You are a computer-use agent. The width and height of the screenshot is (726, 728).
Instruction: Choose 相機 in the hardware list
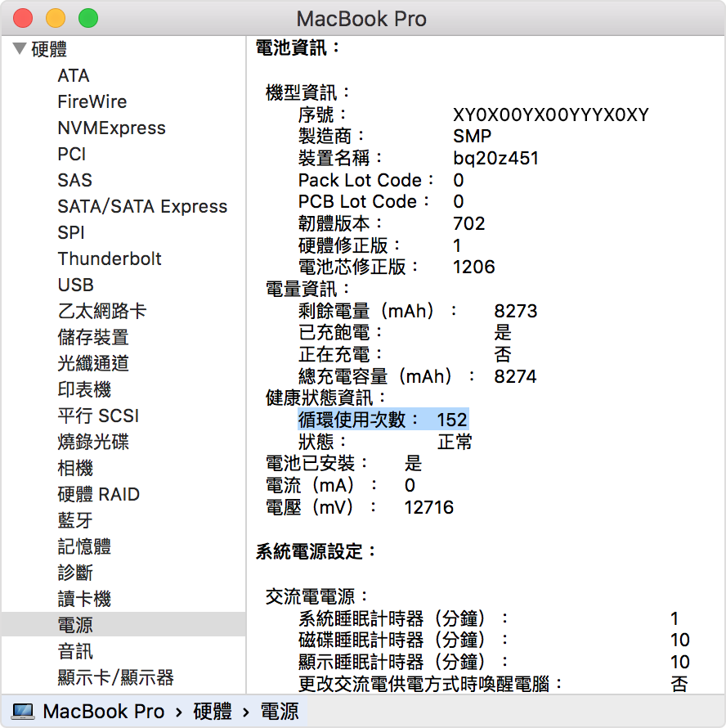(75, 468)
